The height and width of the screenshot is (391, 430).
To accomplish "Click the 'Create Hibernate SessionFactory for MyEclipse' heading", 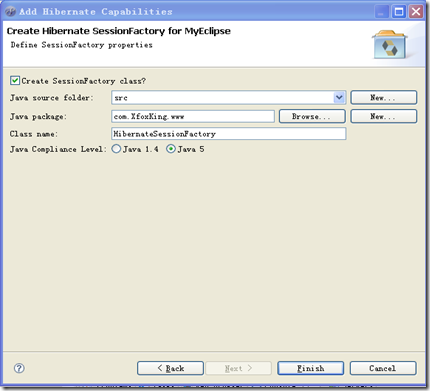I will [x=119, y=31].
